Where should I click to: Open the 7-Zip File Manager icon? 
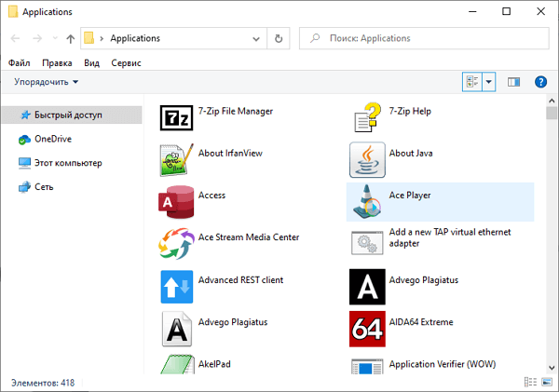click(x=176, y=117)
